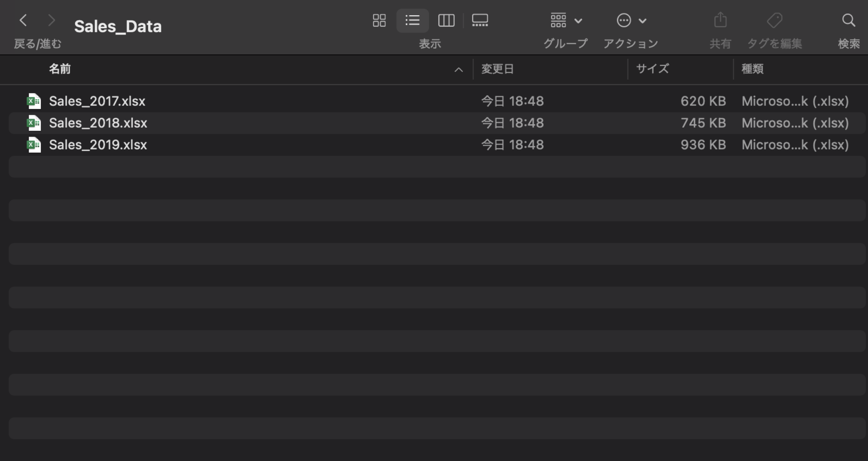
Task: Click the Sales_Data folder title
Action: point(118,26)
